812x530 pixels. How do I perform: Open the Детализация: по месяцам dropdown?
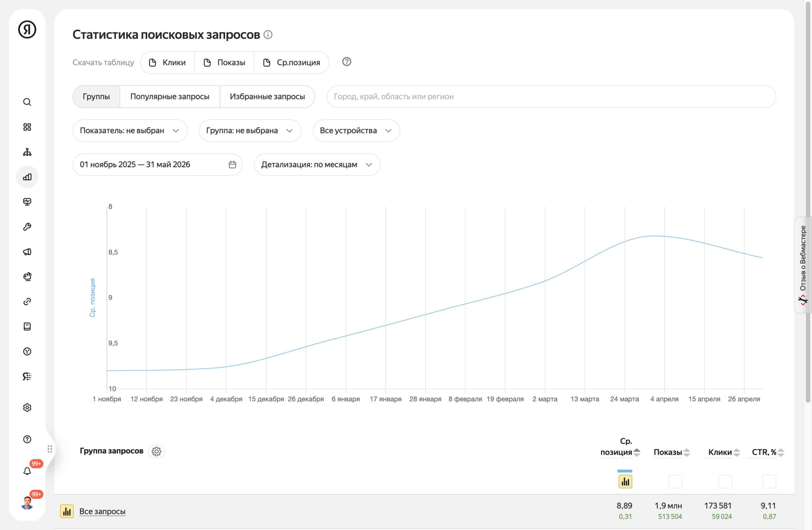pos(317,165)
